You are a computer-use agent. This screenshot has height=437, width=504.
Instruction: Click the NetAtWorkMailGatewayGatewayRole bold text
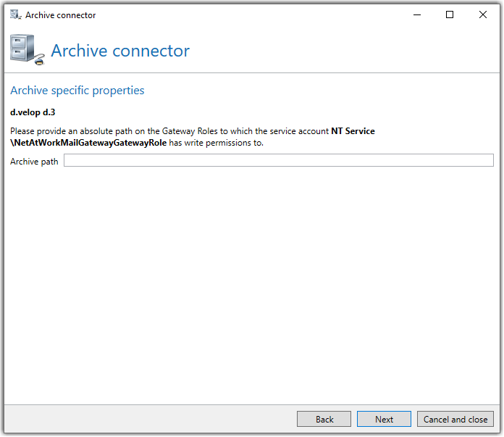(x=88, y=143)
